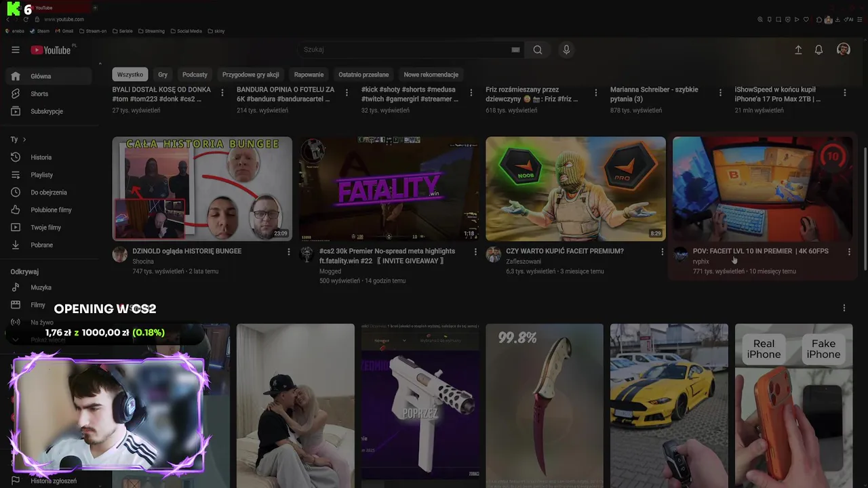Open the Mogged channel link

[x=330, y=271]
